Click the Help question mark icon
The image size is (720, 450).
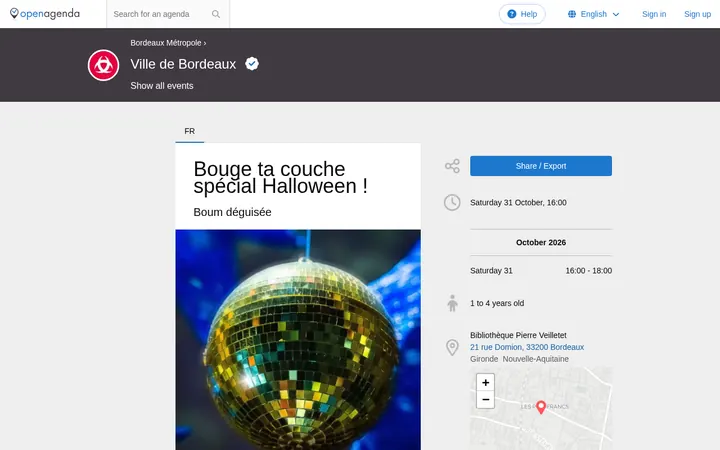click(x=512, y=14)
